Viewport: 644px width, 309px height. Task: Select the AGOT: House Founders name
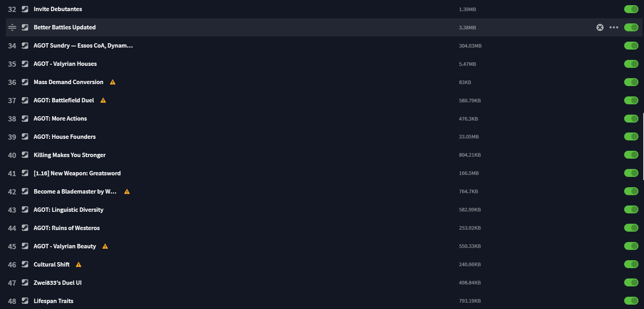point(65,137)
